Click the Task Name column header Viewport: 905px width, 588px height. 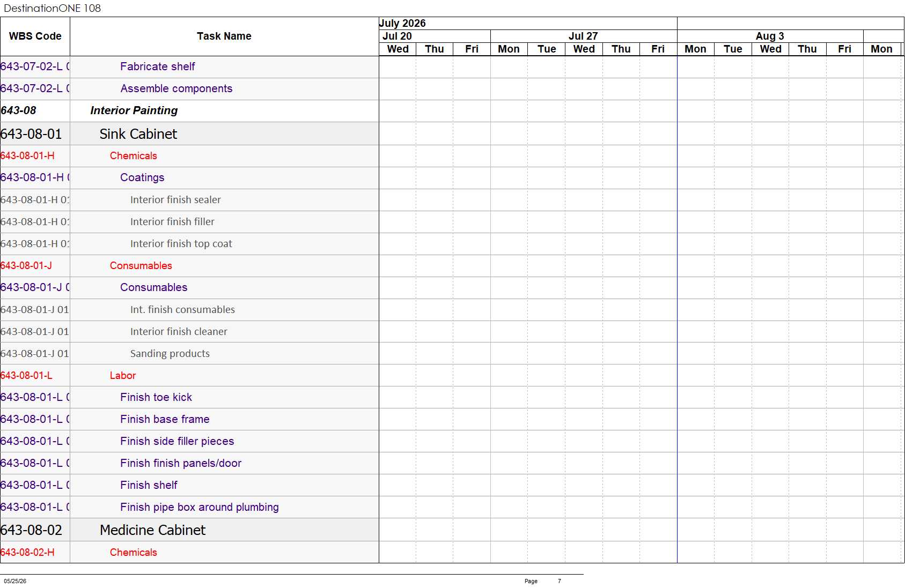pyautogui.click(x=224, y=36)
